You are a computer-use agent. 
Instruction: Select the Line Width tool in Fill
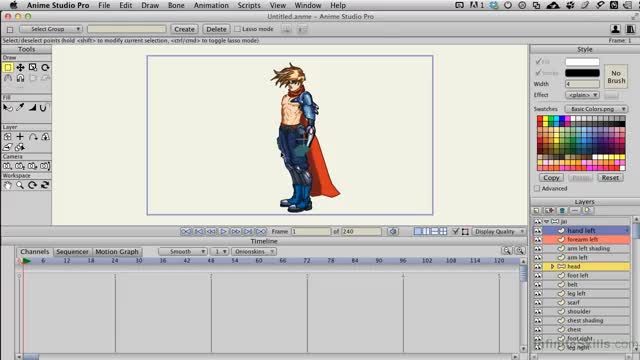coord(32,108)
